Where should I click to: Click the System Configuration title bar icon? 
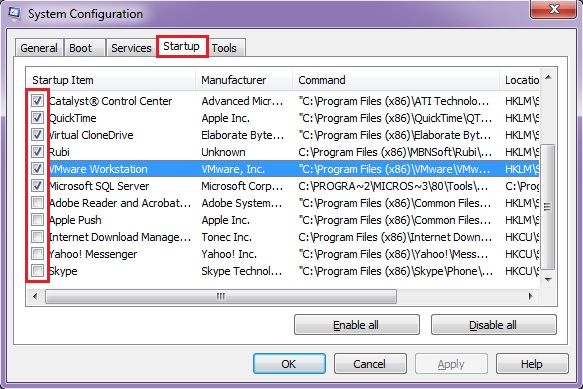[14, 14]
